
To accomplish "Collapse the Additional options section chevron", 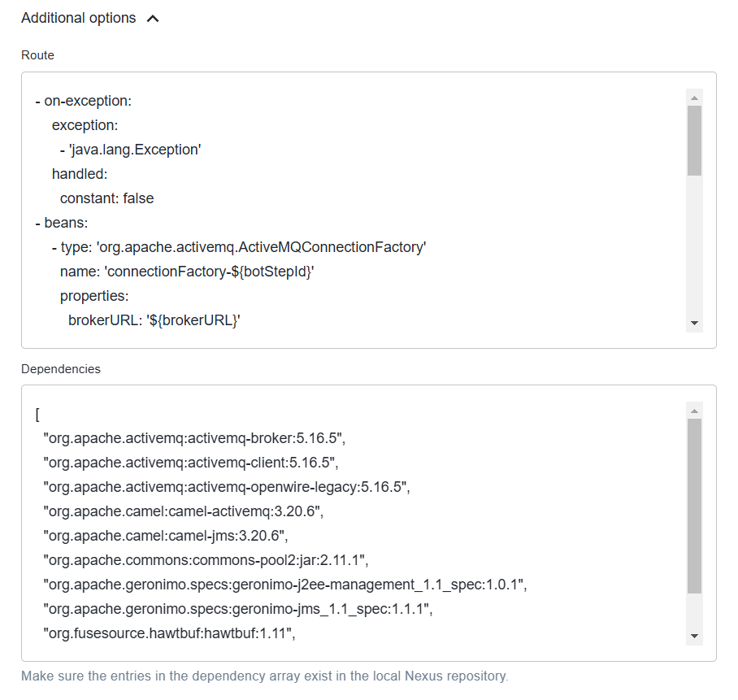I will (x=153, y=19).
